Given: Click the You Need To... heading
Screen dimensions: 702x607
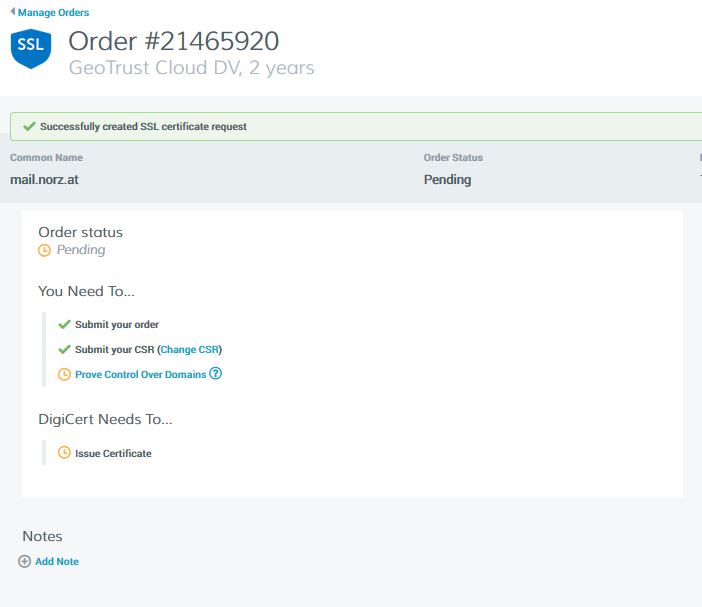Looking at the screenshot, I should (x=86, y=291).
